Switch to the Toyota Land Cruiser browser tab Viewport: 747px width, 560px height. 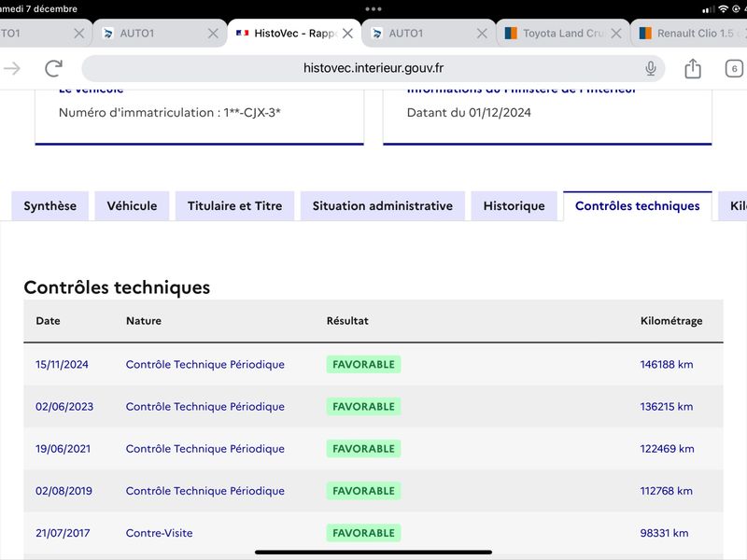pyautogui.click(x=564, y=34)
